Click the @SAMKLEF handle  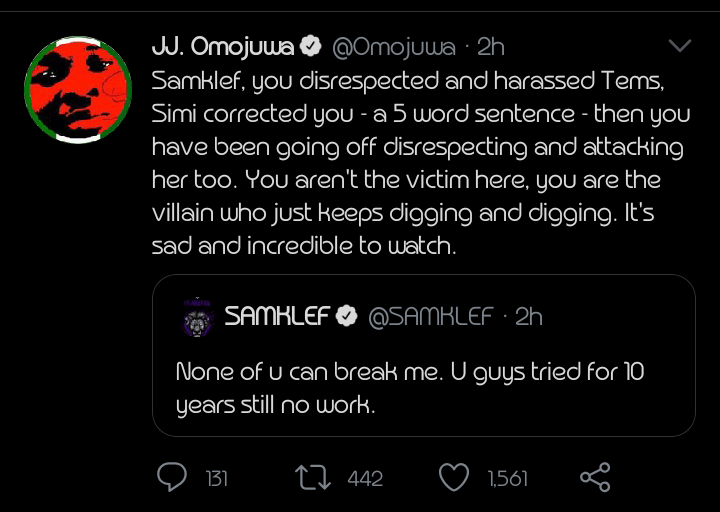pos(431,317)
